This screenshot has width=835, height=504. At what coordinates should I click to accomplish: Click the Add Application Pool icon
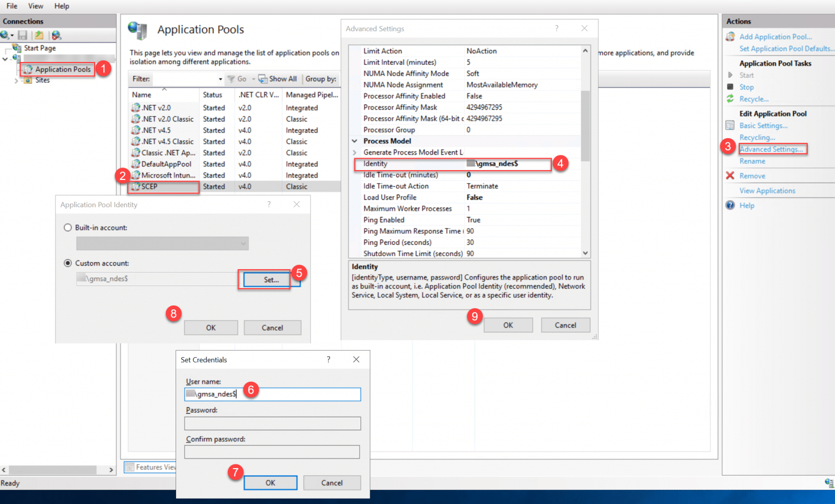[730, 36]
